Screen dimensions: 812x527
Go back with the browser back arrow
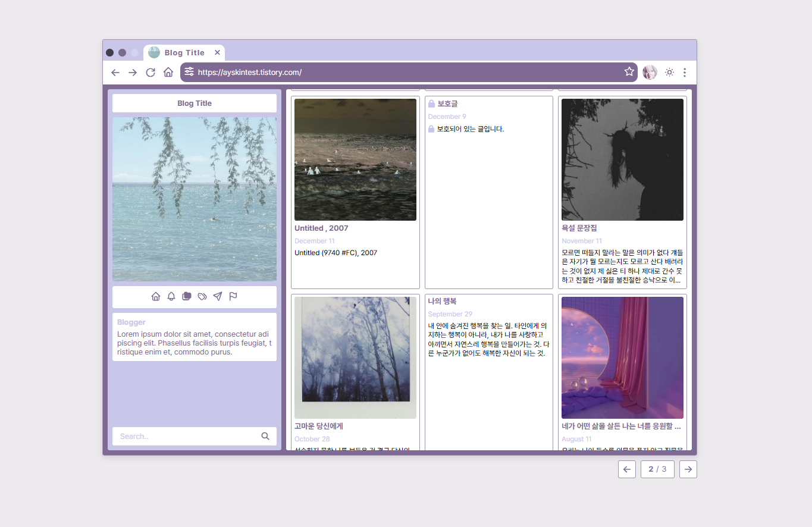pos(115,73)
